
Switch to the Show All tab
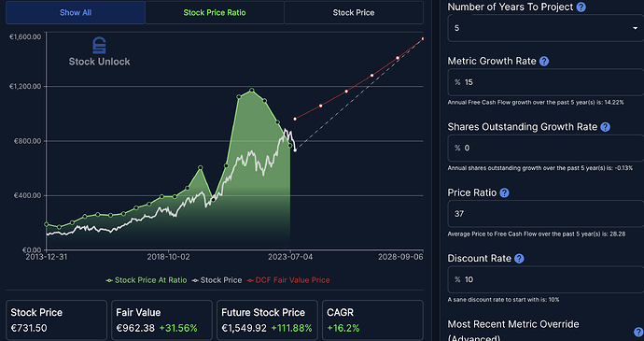tap(76, 13)
